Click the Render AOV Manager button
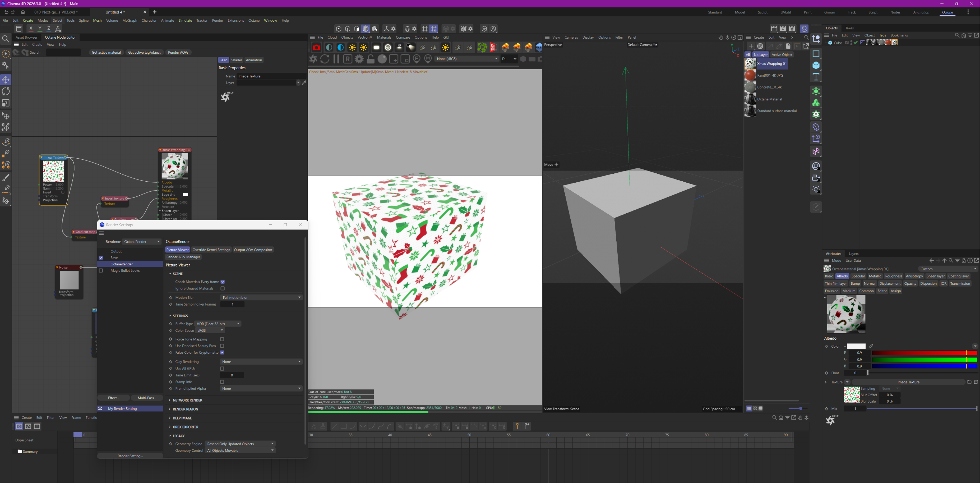Viewport: 980px width, 483px height. click(x=183, y=257)
